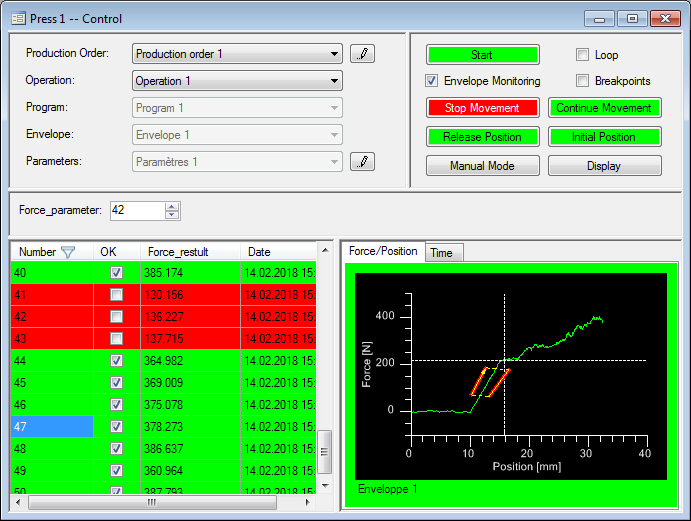The image size is (691, 521).
Task: Open the Operation dropdown
Action: (x=237, y=81)
